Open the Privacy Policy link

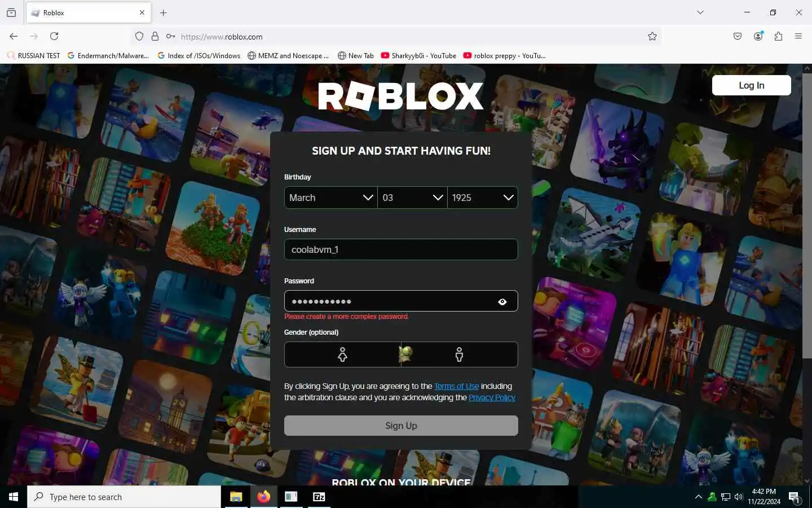[x=492, y=397]
